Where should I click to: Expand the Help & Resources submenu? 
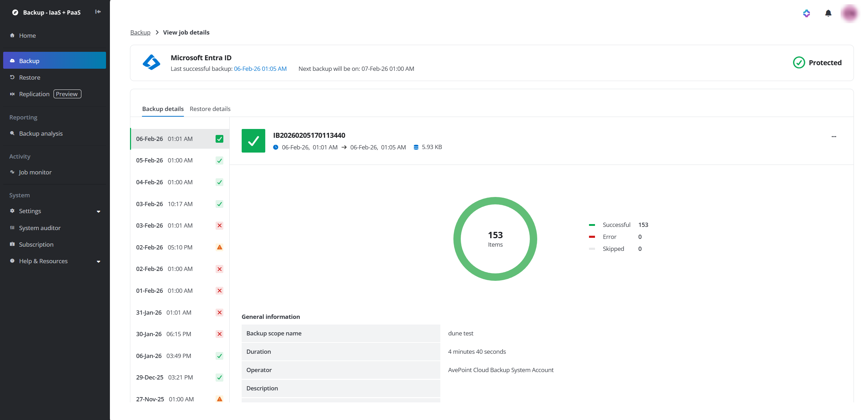99,261
